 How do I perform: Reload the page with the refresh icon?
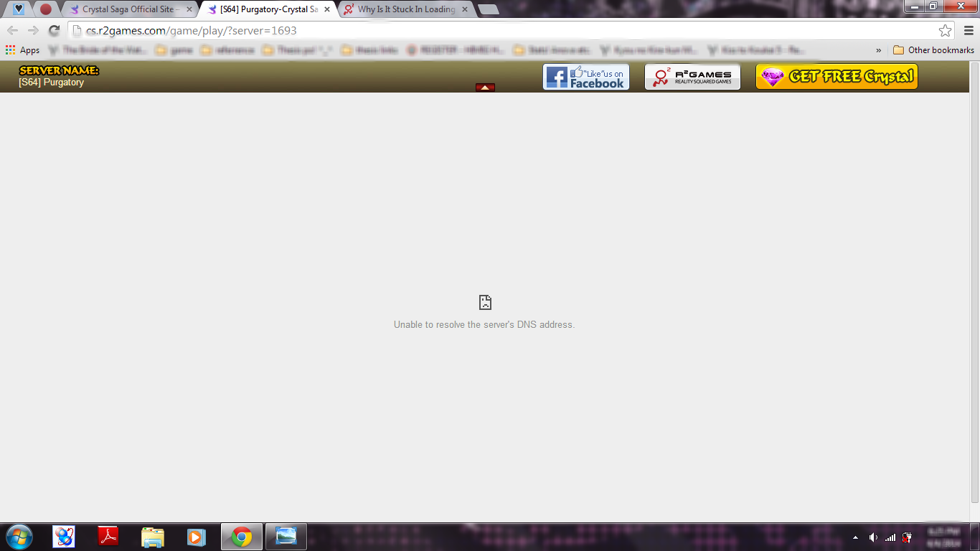coord(54,30)
